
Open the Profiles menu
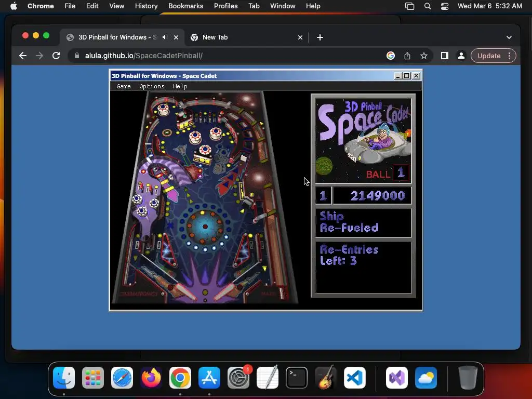click(225, 6)
